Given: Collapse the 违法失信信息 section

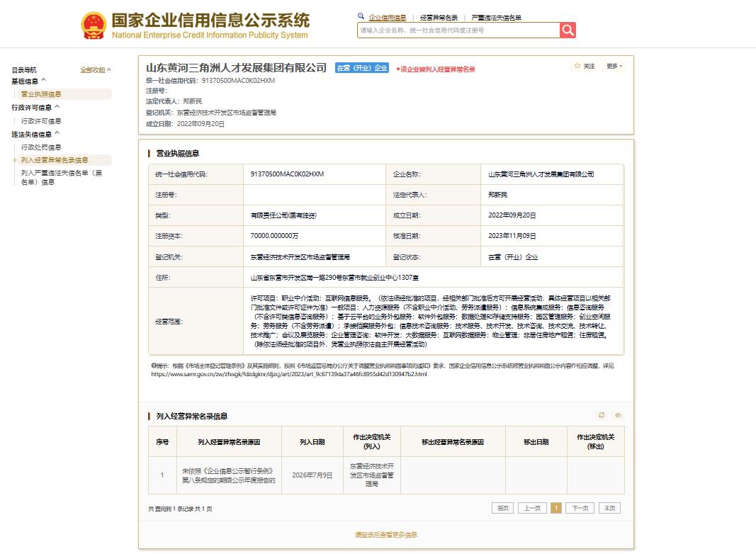Looking at the screenshot, I should [x=35, y=134].
